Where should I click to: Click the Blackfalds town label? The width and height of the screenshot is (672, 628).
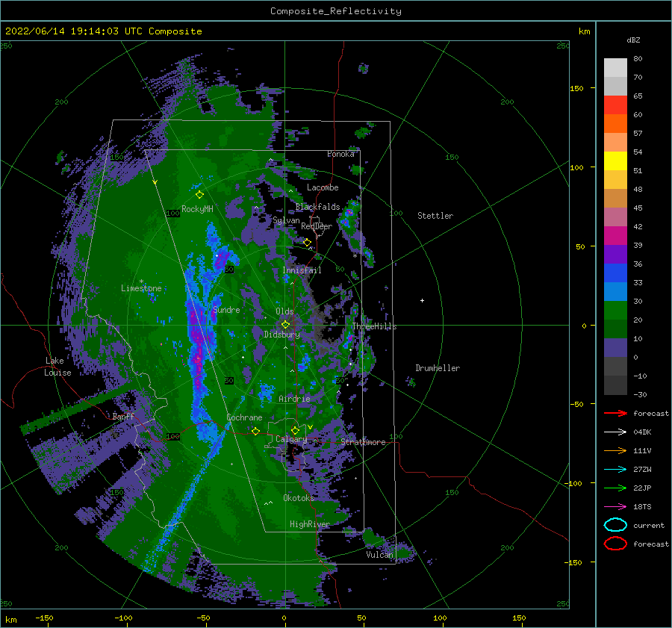317,207
